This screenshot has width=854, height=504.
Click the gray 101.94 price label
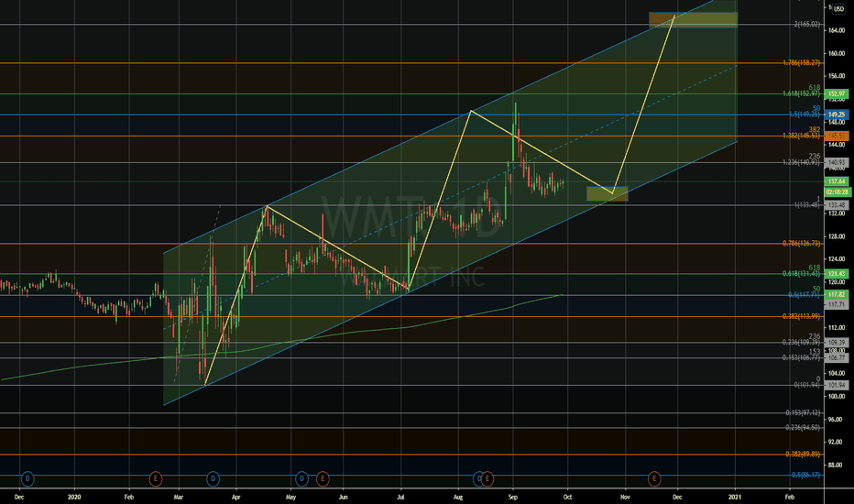(837, 385)
